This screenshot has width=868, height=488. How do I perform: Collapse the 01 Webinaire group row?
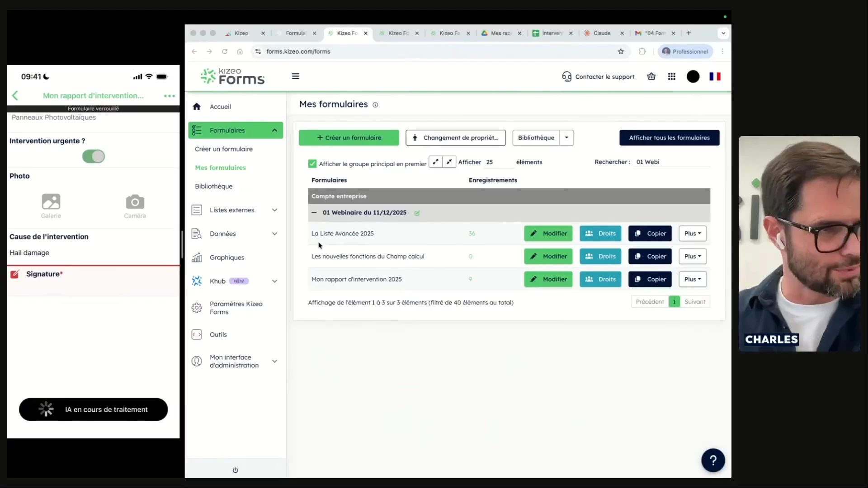[x=314, y=212]
